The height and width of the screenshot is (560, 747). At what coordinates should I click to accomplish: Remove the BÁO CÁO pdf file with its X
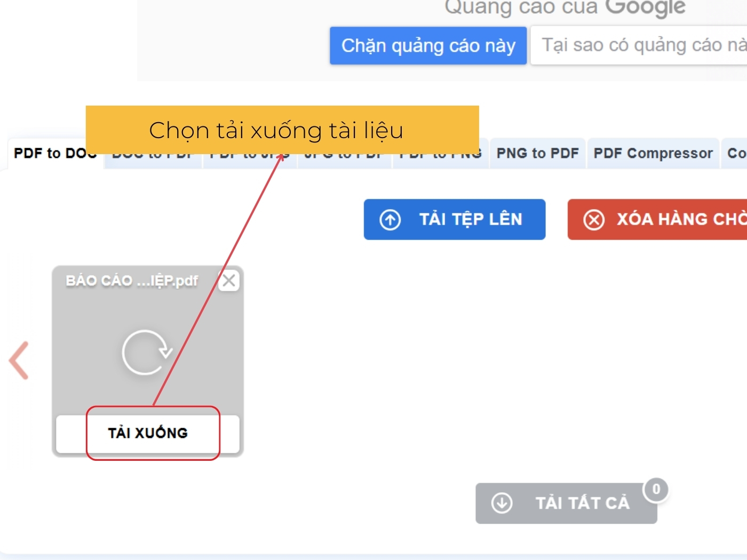[x=229, y=281]
